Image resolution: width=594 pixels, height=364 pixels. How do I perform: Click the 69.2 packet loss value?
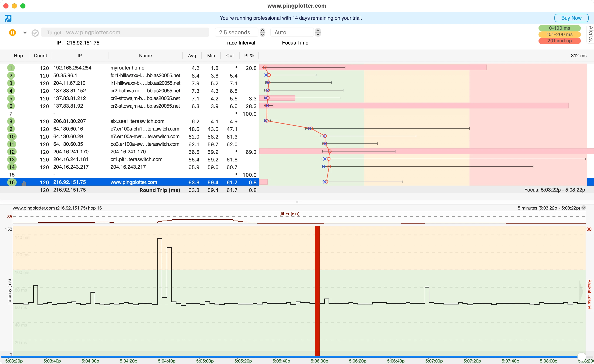coord(251,152)
